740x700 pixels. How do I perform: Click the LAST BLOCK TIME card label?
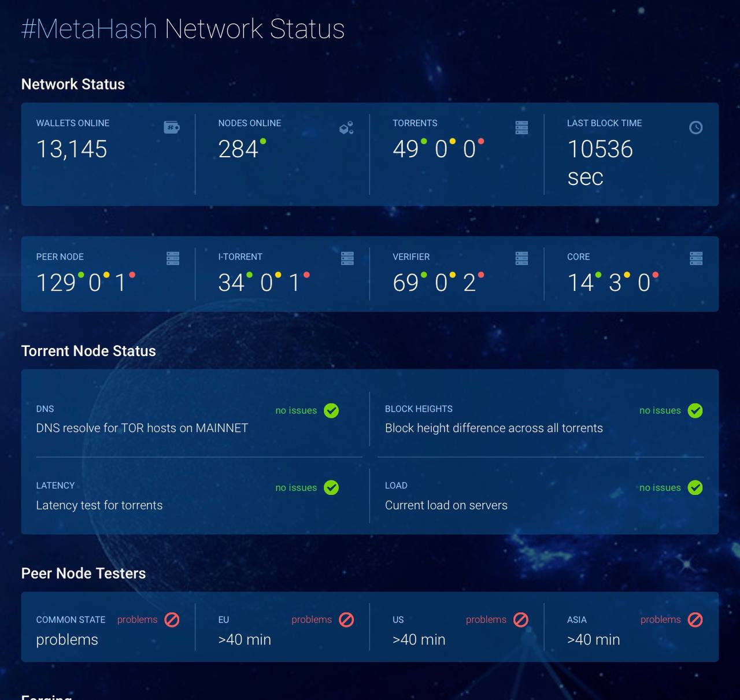pyautogui.click(x=604, y=123)
